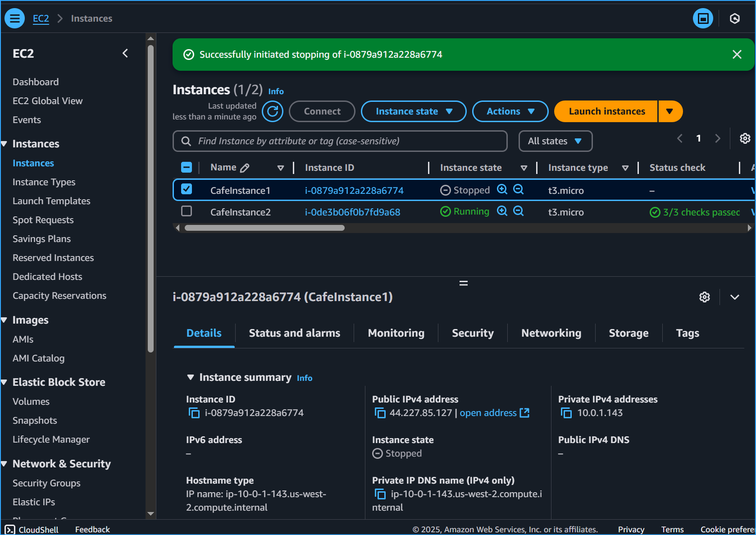Open the i-0de3b06f0b7fd9a68 instance link
The height and width of the screenshot is (535, 756).
[352, 212]
